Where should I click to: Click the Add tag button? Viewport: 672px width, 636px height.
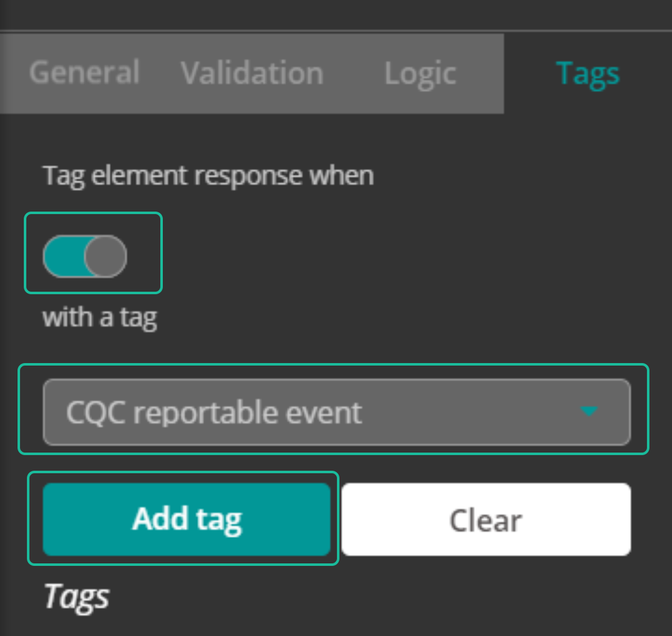click(x=187, y=519)
